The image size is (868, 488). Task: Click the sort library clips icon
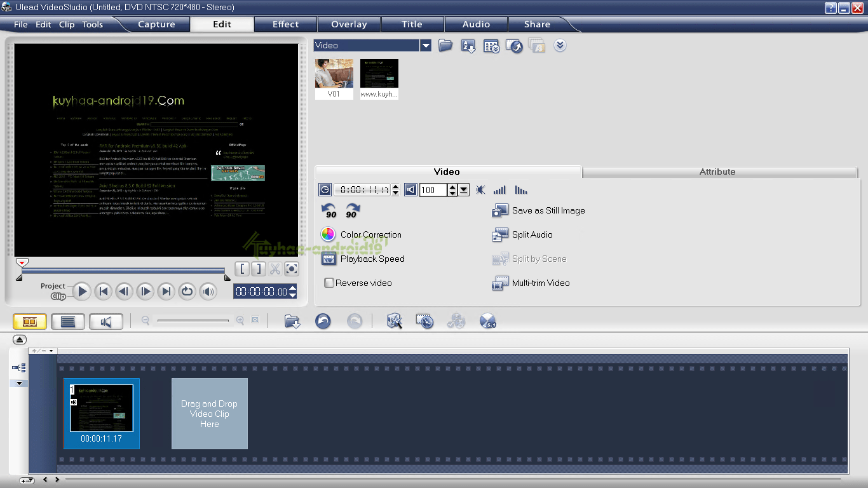pos(468,46)
